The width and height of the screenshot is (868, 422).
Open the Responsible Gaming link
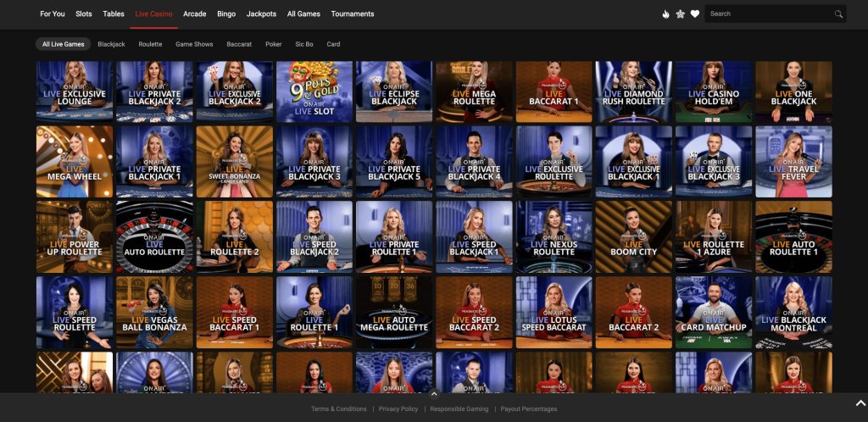tap(459, 409)
